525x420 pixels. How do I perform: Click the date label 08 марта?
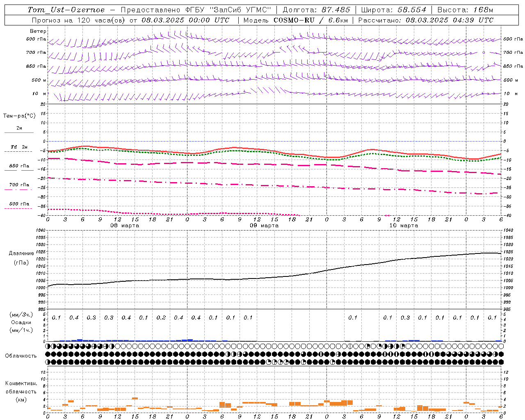pyautogui.click(x=125, y=226)
